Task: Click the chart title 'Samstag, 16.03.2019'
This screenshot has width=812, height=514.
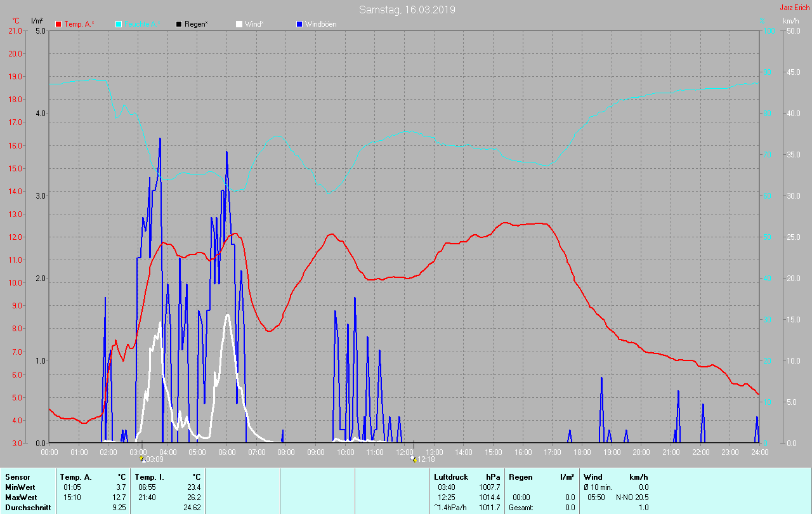Action: 407,10
